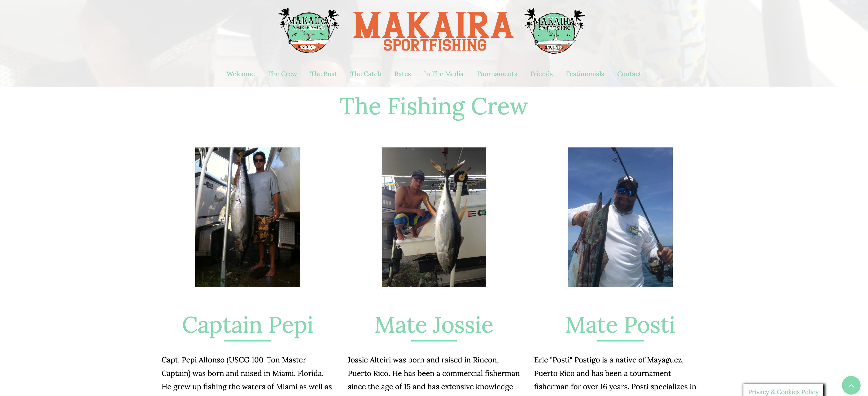Navigate to The Catch
Image resolution: width=868 pixels, height=396 pixels.
366,74
